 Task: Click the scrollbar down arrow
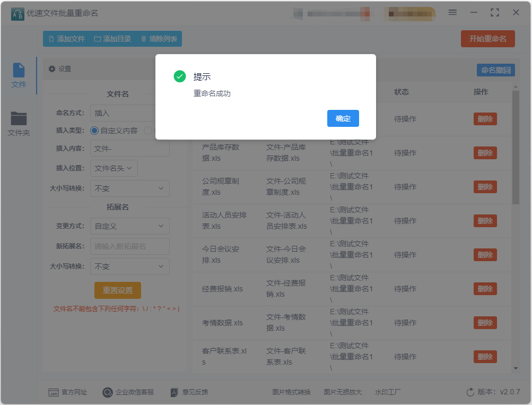[x=516, y=368]
